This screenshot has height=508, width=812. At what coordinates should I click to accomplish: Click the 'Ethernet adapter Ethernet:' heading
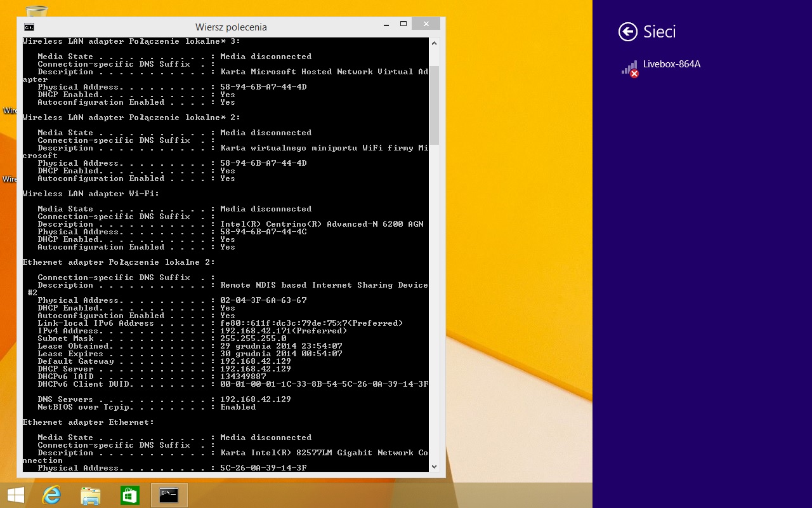(x=88, y=422)
